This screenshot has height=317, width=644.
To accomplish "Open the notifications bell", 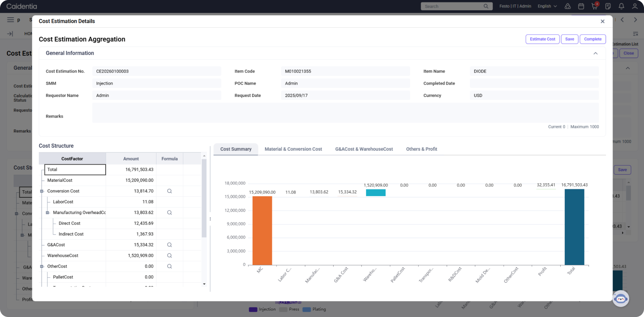I will coord(621,6).
